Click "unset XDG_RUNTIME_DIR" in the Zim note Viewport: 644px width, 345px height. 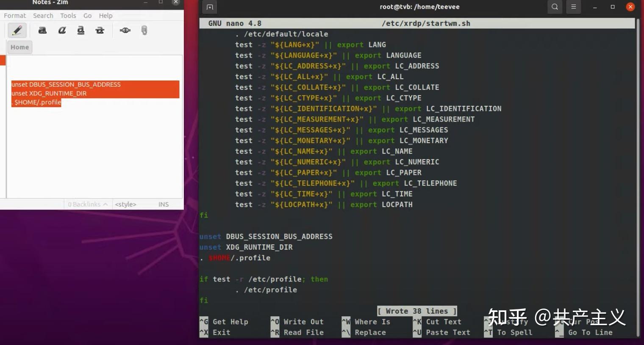49,94
